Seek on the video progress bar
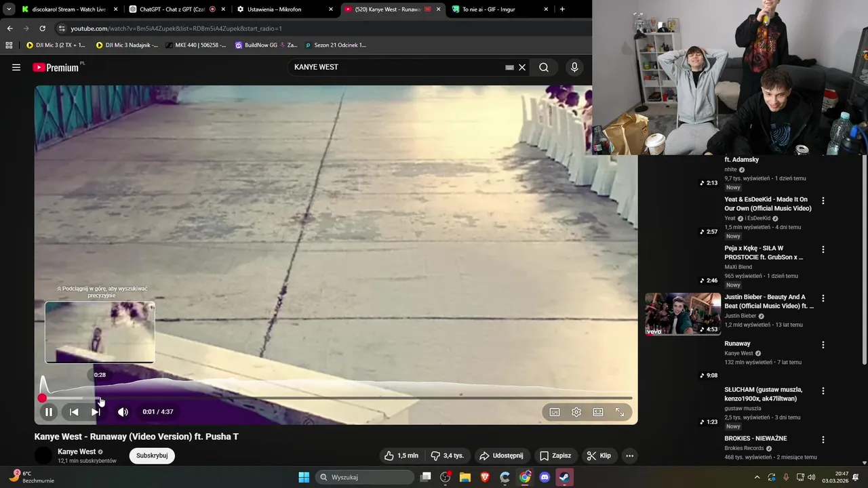Viewport: 868px width, 488px height. (337, 398)
